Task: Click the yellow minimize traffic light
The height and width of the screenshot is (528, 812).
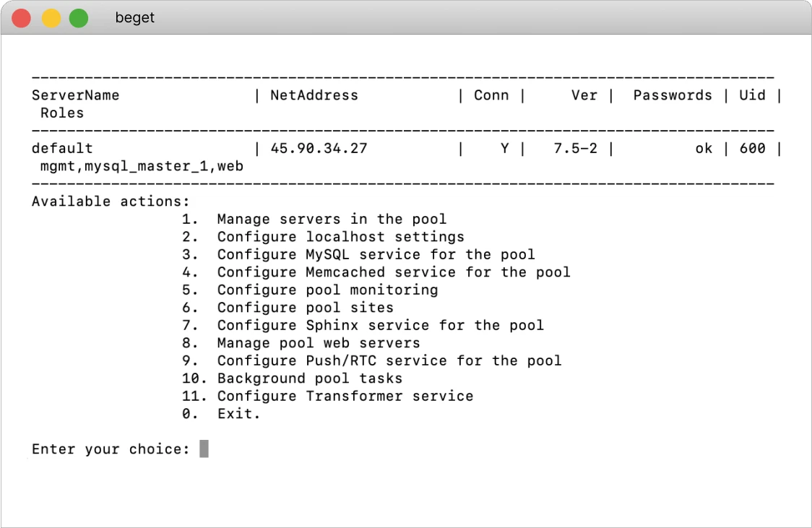Action: tap(50, 17)
